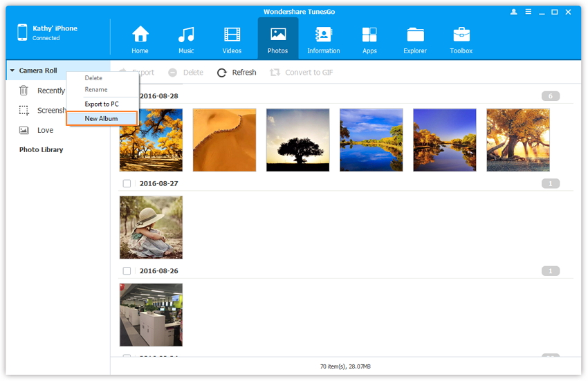Image resolution: width=588 pixels, height=381 pixels.
Task: Choose New Album from context menu
Action: (101, 118)
